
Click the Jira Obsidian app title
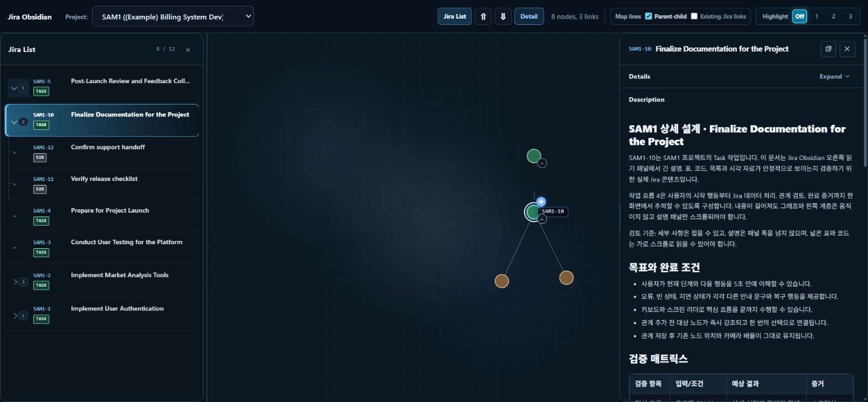29,16
